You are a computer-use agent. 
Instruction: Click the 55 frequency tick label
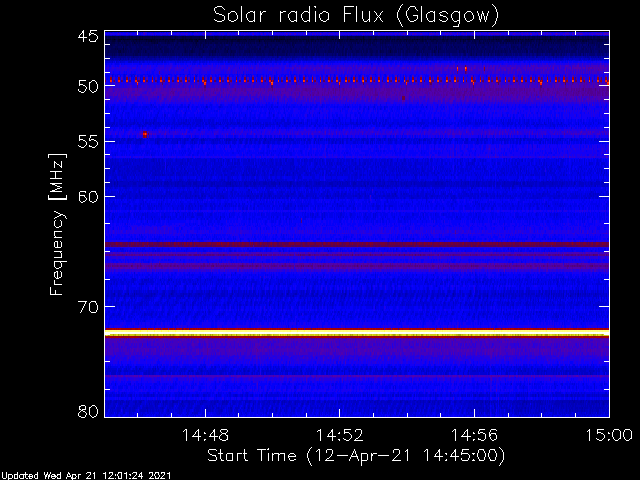click(88, 142)
